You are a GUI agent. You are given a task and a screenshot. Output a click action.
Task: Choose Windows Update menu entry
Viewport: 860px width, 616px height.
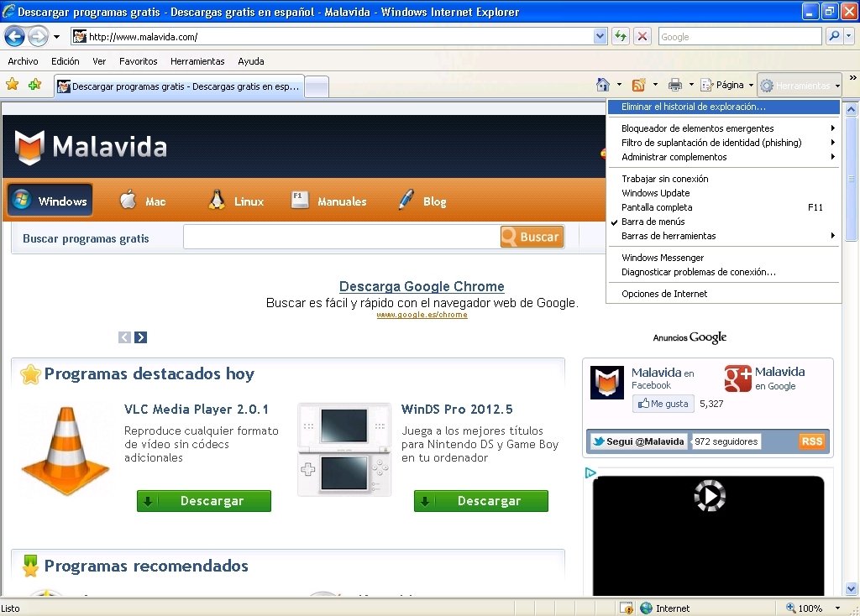tap(723, 193)
